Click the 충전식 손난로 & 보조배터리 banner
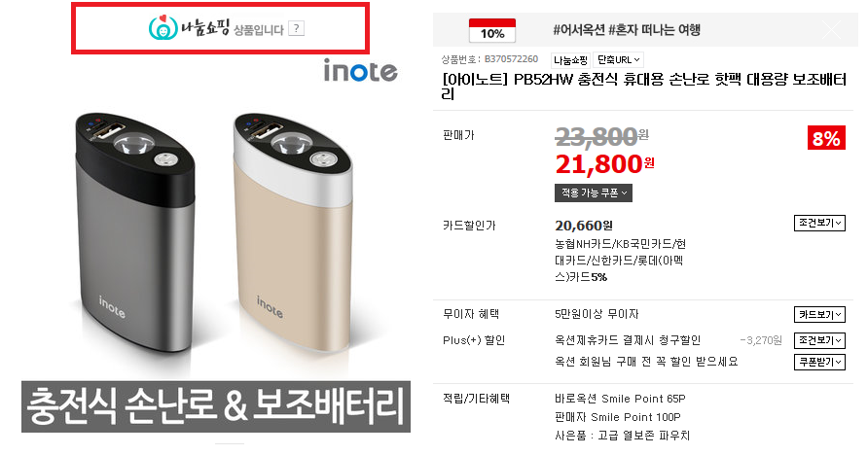Viewport: 868px width, 455px height. click(x=216, y=406)
